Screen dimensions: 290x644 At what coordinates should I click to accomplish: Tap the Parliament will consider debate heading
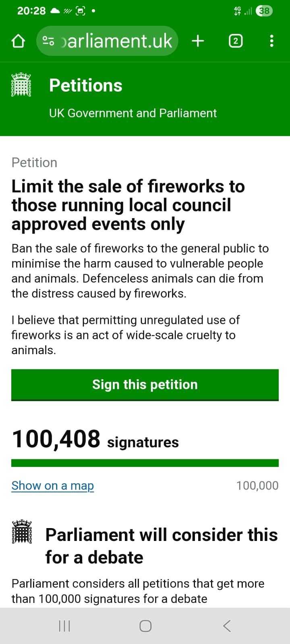(161, 546)
